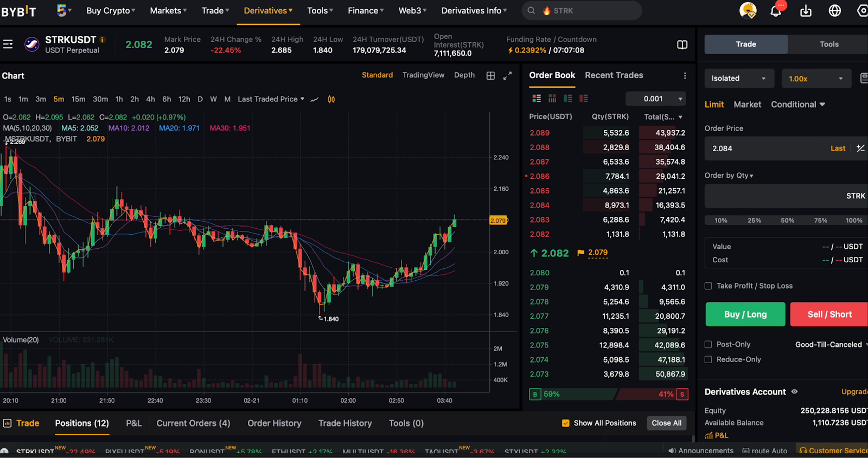Focus the STRK quantity input field
Image resolution: width=868 pixels, height=458 pixels.
tap(786, 196)
